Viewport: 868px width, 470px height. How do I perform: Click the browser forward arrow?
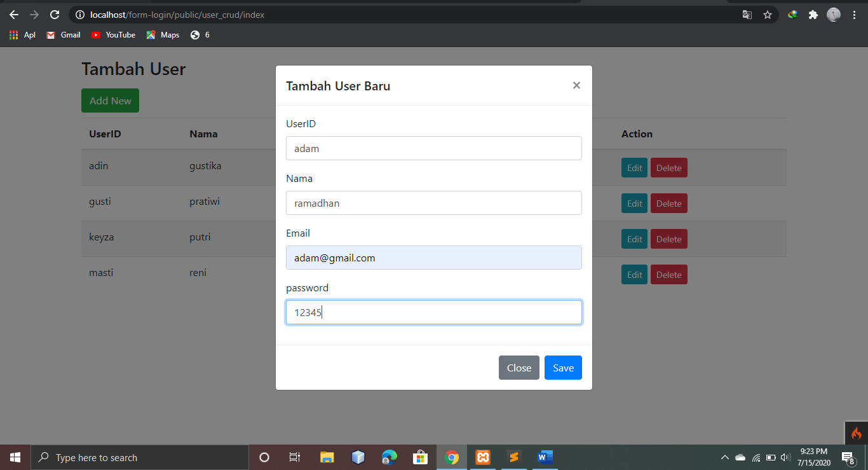tap(34, 15)
